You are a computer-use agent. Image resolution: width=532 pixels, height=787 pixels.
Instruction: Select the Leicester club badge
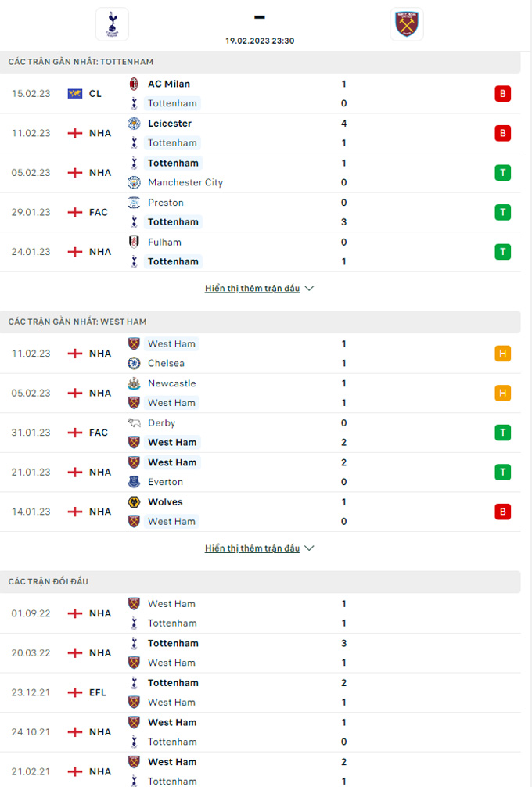134,124
